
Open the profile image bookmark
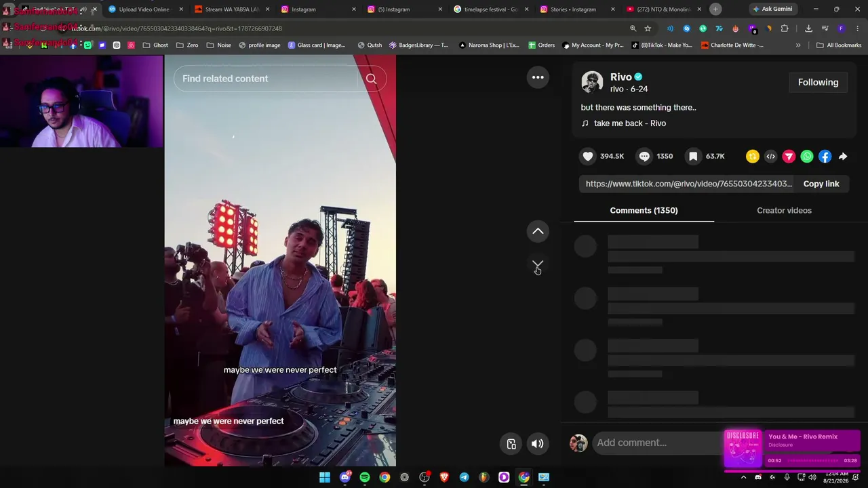pyautogui.click(x=259, y=45)
